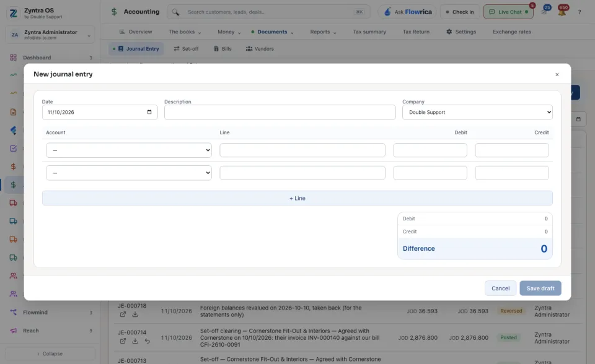The width and height of the screenshot is (595, 364).
Task: Click the Zyntra OS logo
Action: coord(13,13)
